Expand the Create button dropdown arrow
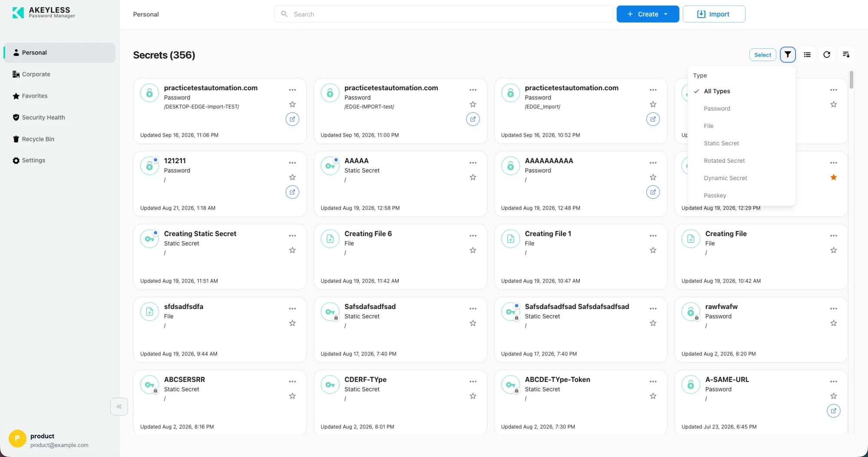This screenshot has width=868, height=457. coord(666,14)
